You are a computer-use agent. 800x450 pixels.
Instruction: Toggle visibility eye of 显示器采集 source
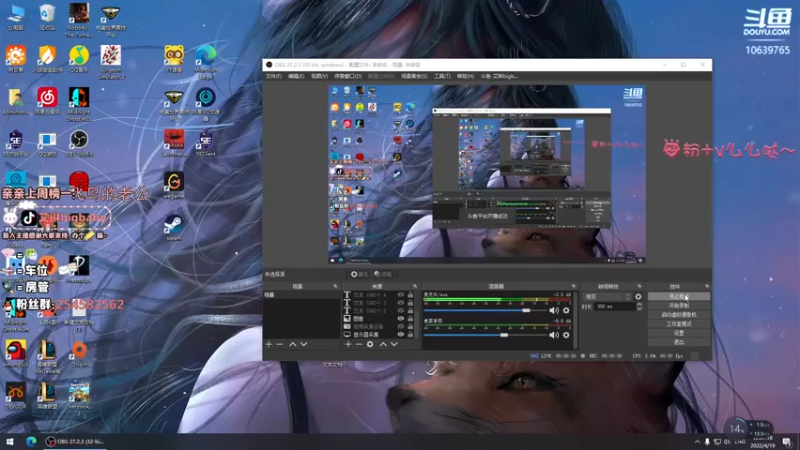(401, 334)
